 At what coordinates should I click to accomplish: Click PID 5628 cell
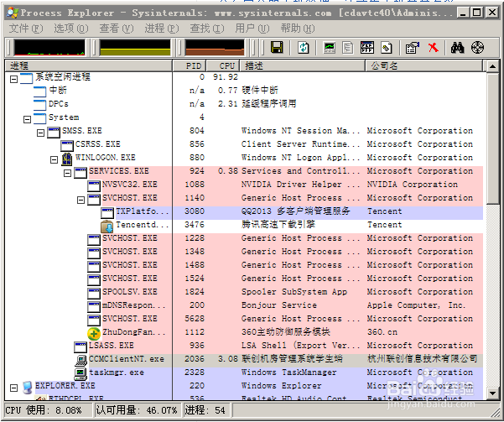pos(195,320)
